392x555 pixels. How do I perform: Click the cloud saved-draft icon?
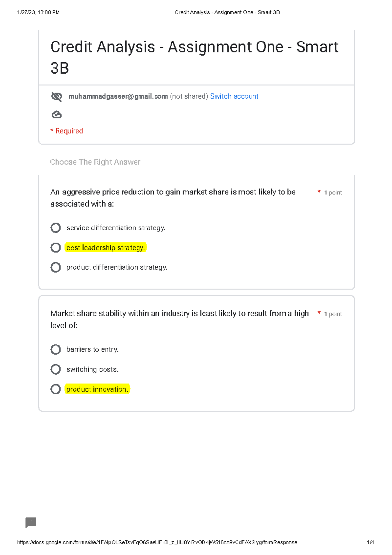57,115
